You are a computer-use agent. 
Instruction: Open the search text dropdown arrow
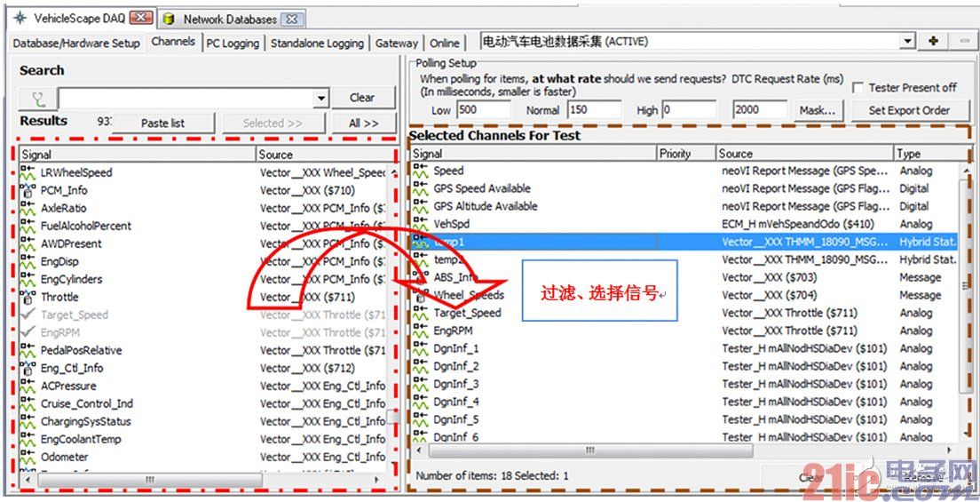pyautogui.click(x=320, y=99)
